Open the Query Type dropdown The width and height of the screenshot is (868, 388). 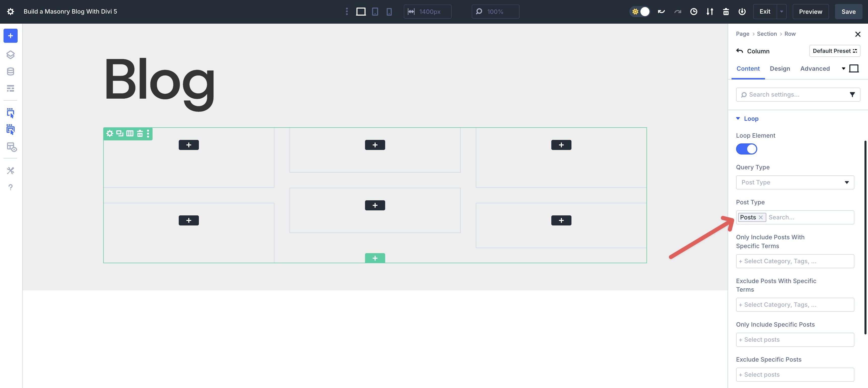point(795,182)
